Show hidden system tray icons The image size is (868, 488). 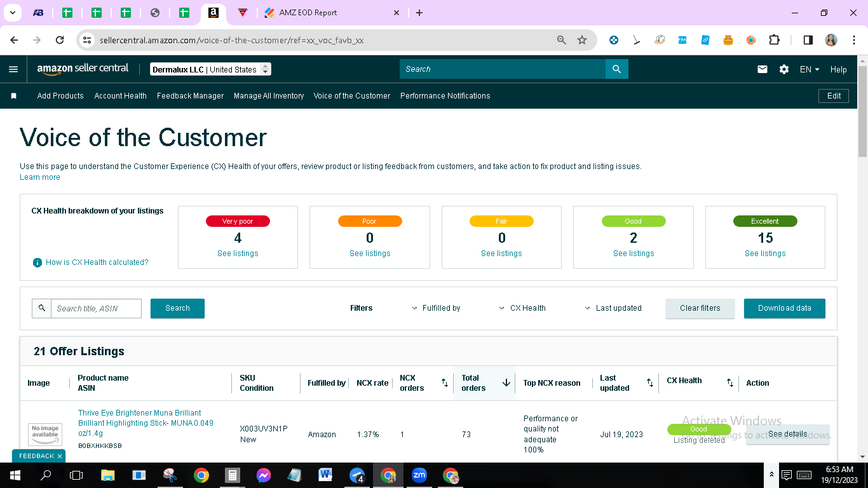click(x=771, y=475)
